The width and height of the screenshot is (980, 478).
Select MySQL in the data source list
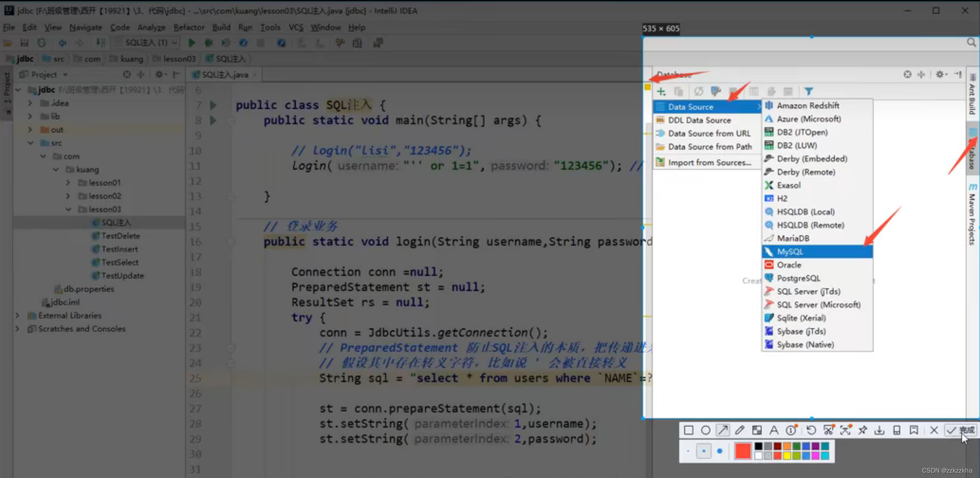click(817, 252)
